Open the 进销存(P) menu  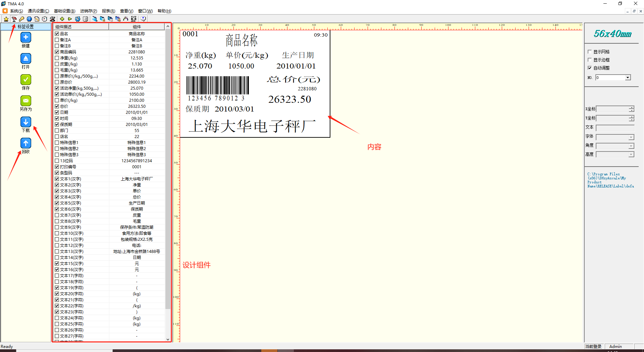(89, 11)
